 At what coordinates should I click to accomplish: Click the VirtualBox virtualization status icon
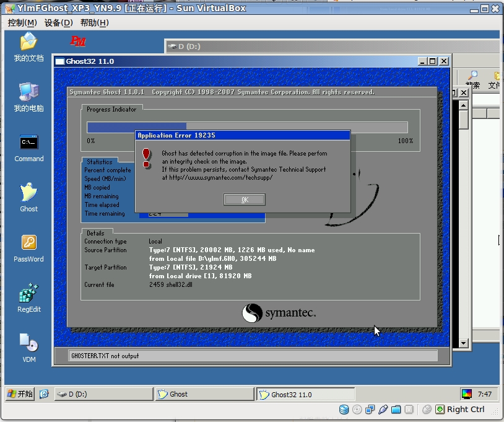tap(409, 410)
